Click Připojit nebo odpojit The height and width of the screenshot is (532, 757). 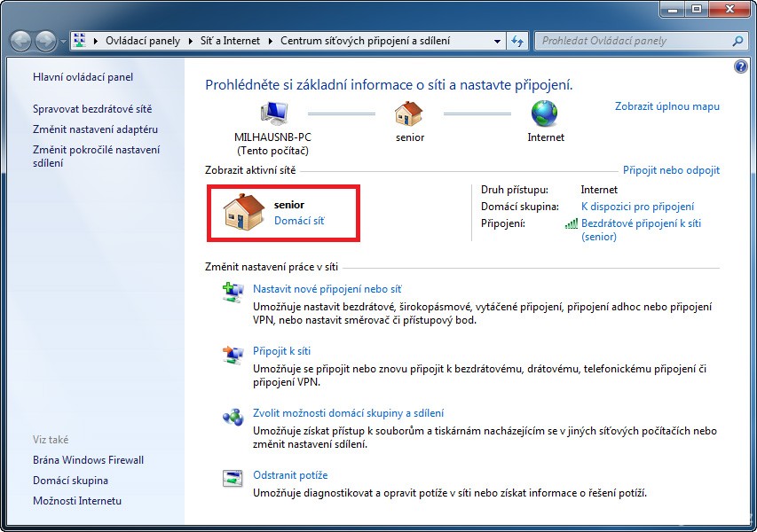pos(671,170)
